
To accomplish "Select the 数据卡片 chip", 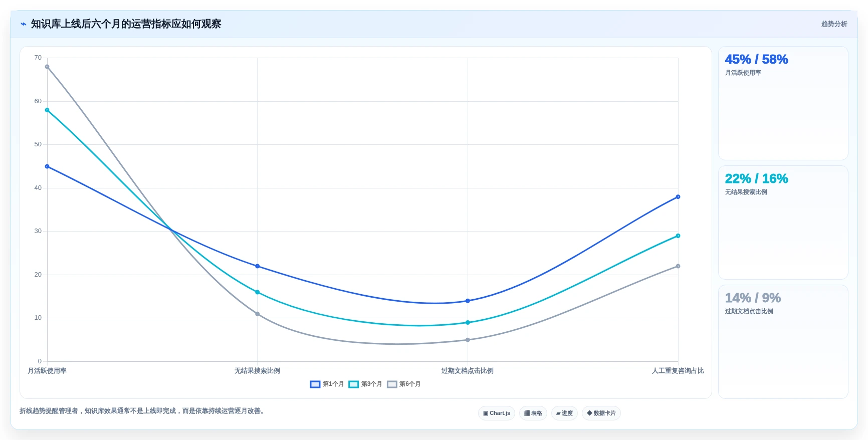I will [601, 413].
